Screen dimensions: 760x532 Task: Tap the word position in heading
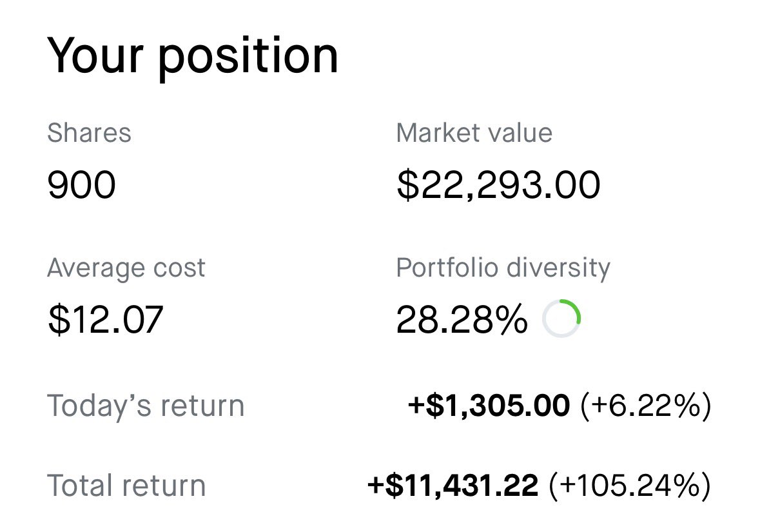point(248,59)
